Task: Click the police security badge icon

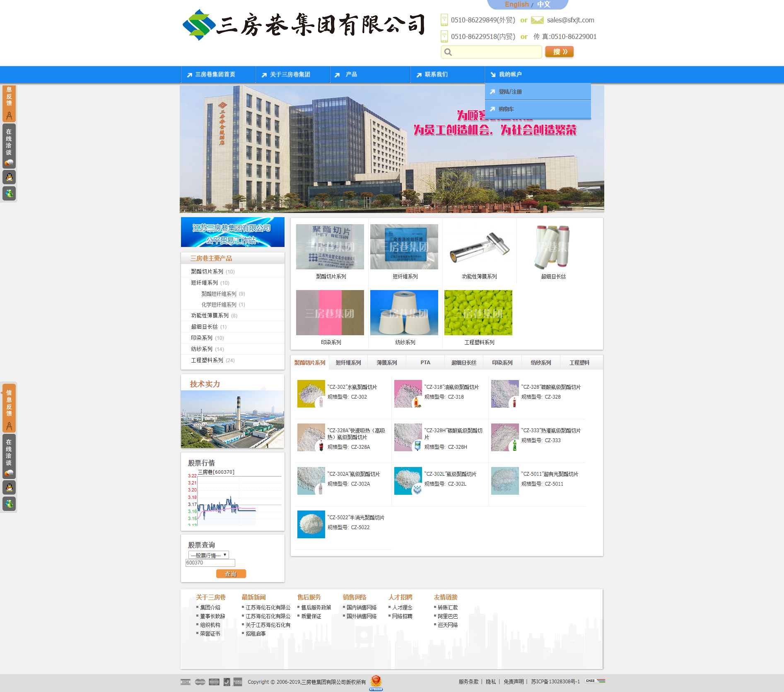Action: 376,682
